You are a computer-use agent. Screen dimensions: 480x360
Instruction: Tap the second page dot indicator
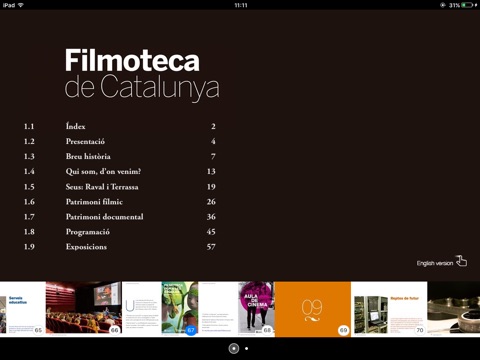[247, 348]
